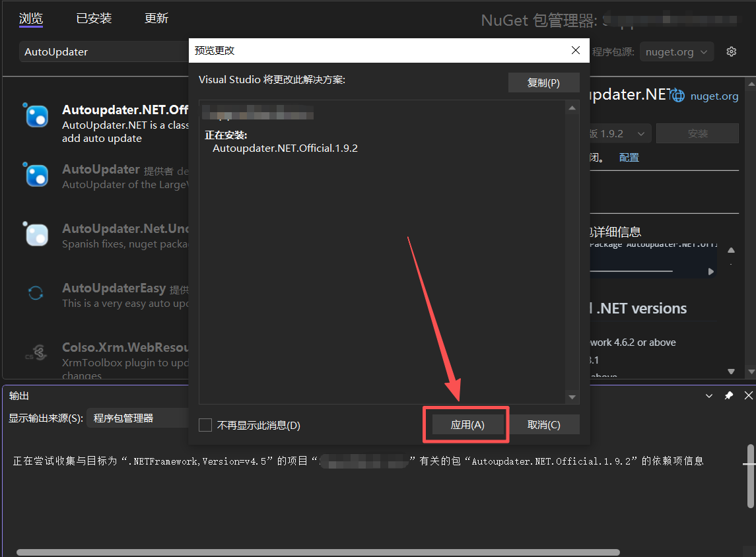Screen dimensions: 756x557
Task: Click the 取消(C) cancel button
Action: pyautogui.click(x=543, y=424)
